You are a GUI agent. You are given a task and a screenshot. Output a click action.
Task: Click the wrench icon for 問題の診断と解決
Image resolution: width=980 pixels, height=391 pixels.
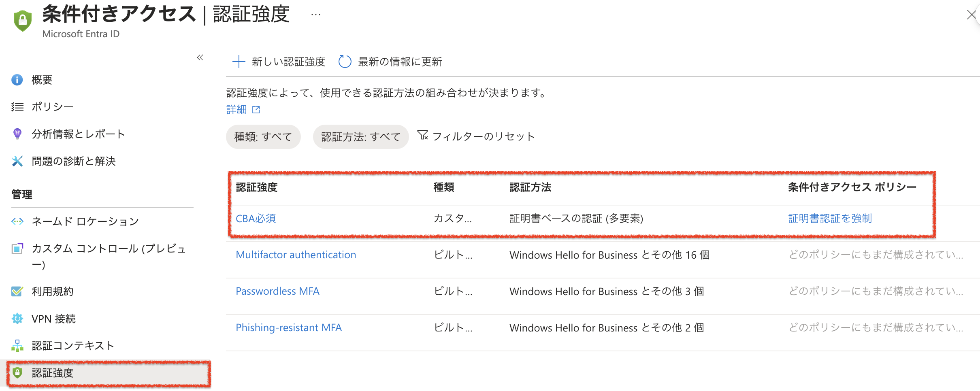point(17,161)
